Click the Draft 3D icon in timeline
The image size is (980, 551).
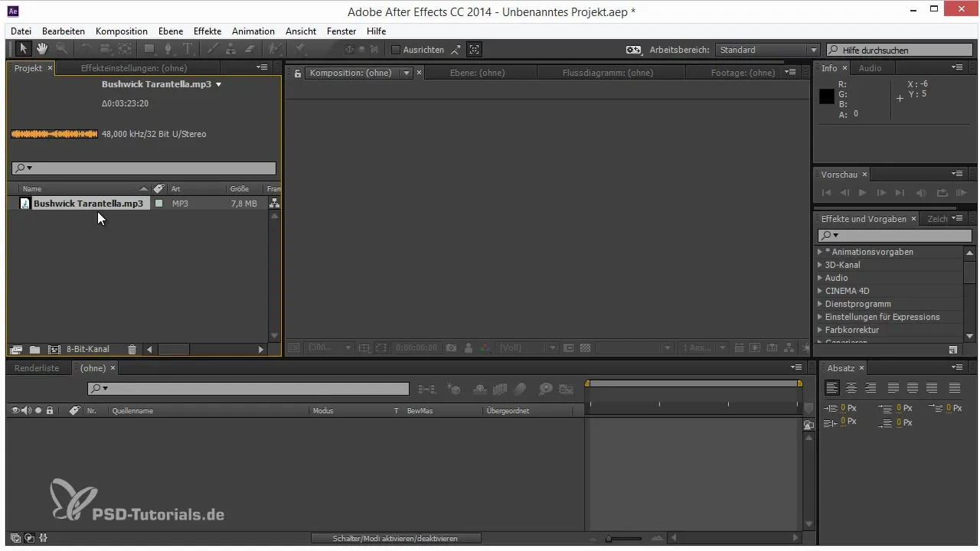pyautogui.click(x=453, y=389)
